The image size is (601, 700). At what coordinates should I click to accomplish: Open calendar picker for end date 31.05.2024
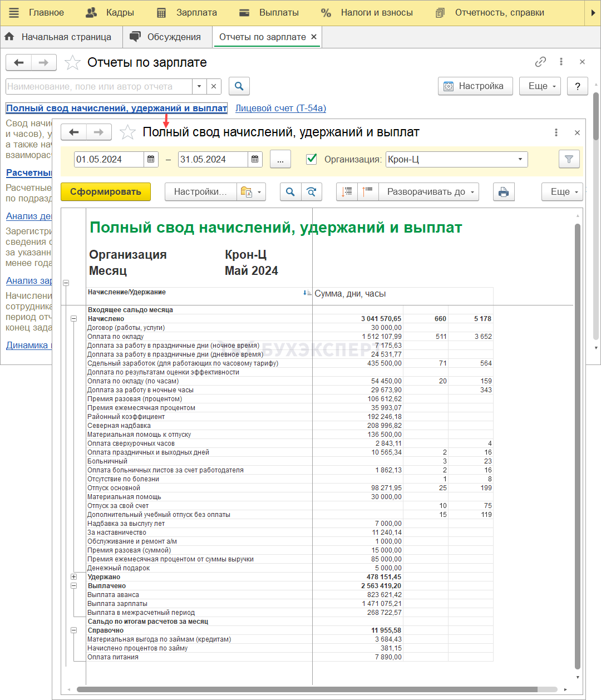(x=255, y=160)
